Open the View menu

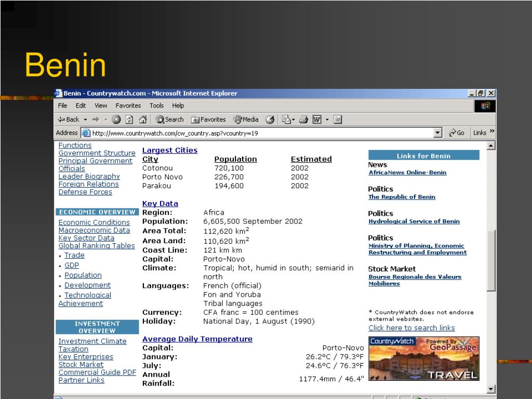(101, 106)
